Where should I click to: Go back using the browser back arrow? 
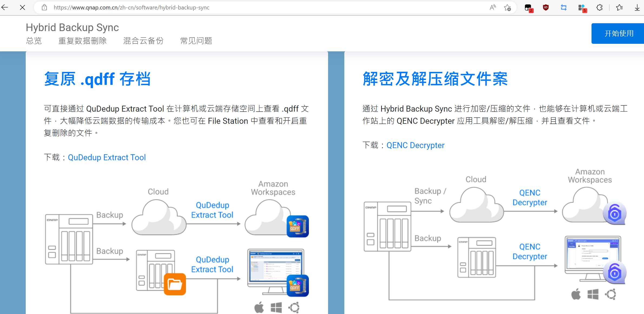5,8
